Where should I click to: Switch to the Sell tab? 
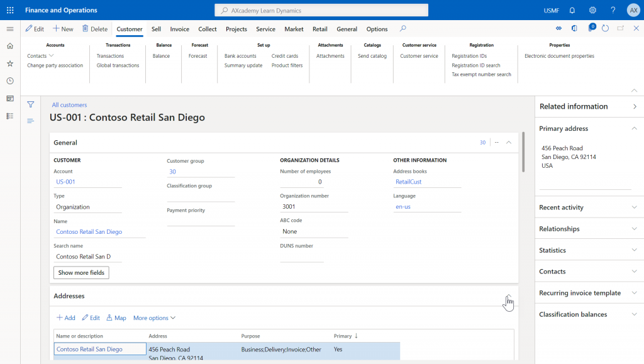pos(156,29)
